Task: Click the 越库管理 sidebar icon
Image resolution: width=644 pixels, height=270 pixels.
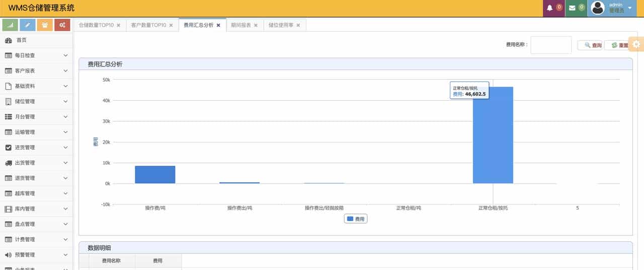Action: [x=8, y=193]
